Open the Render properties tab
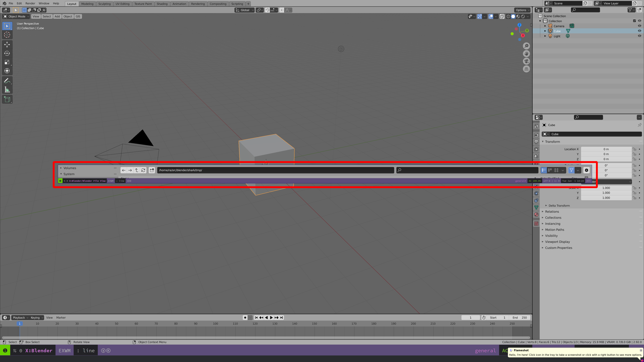The image size is (644, 362). (x=536, y=135)
